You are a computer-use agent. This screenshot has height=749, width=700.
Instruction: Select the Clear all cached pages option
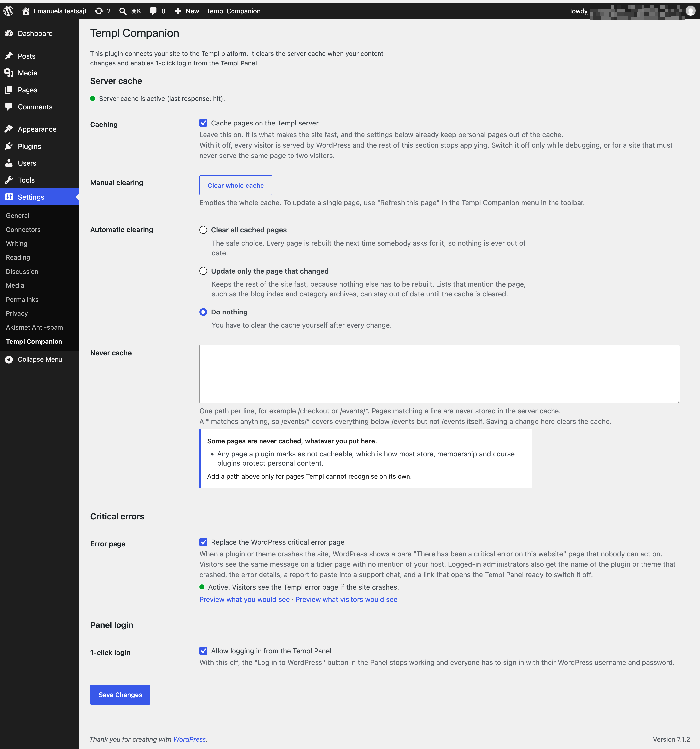pyautogui.click(x=203, y=230)
